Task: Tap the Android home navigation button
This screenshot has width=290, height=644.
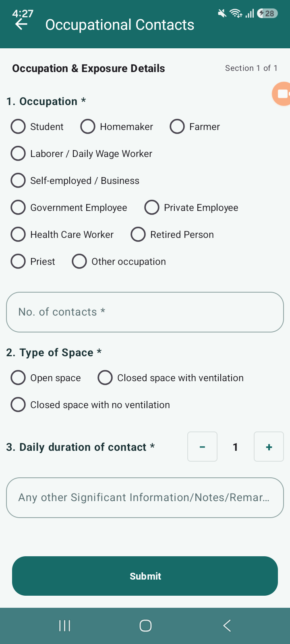Action: pyautogui.click(x=145, y=625)
